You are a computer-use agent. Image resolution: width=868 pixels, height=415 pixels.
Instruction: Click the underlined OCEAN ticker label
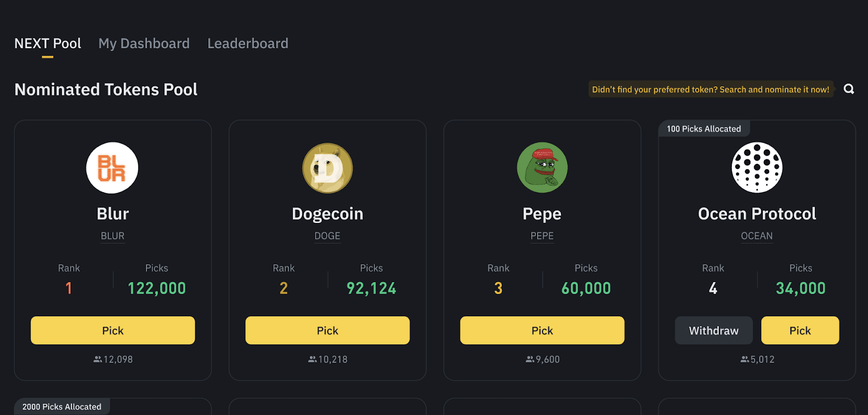(757, 236)
